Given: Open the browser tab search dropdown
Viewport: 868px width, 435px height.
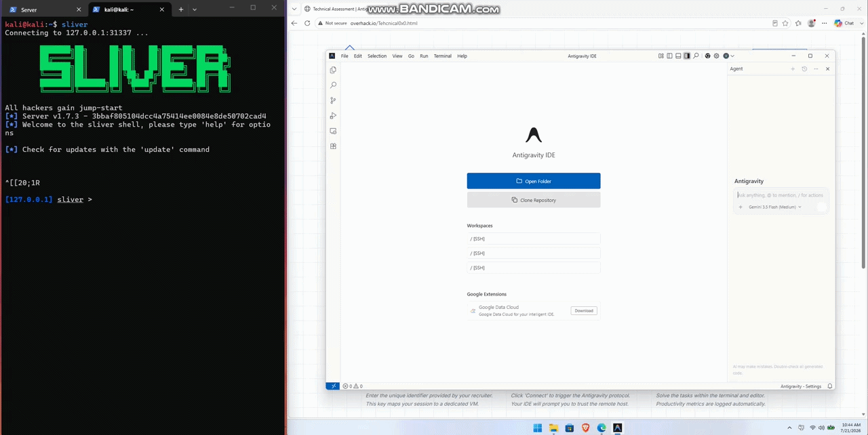Looking at the screenshot, I should point(294,9).
